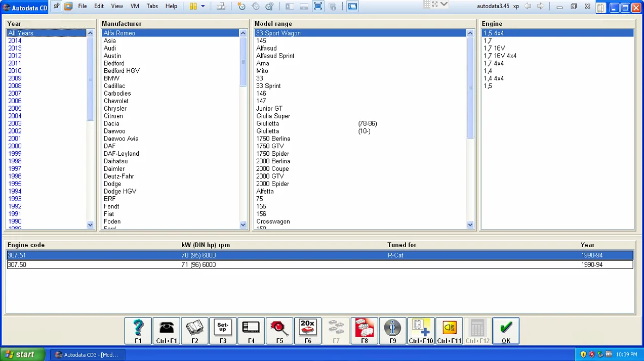Click the send Ctrl+Alt+Del network toolbar icon
Screen dimensions: 644x361
221,6
